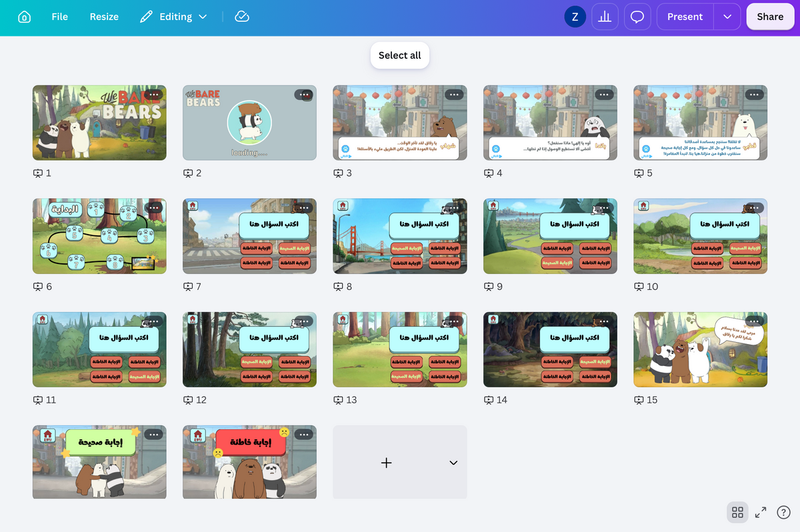Select the Grizzly dialogue slide 3

[x=400, y=123]
